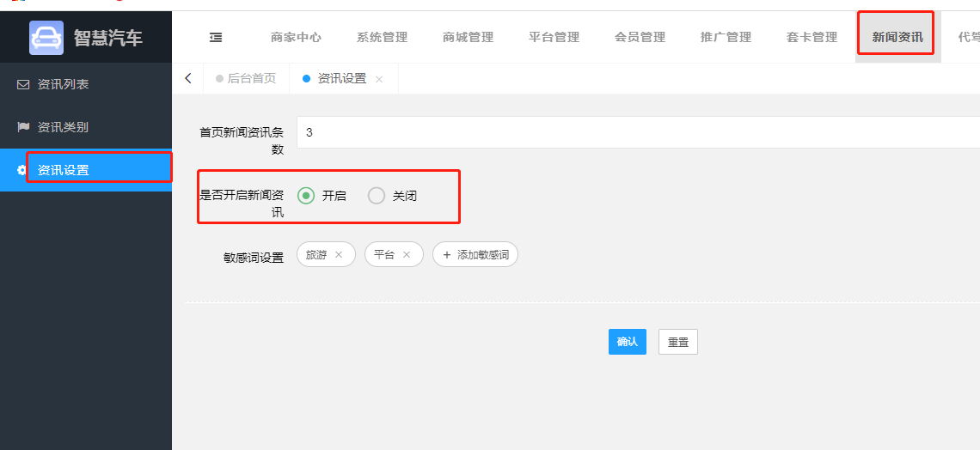The image size is (980, 450).
Task: Open the partially visible 代驾 menu
Action: click(968, 38)
